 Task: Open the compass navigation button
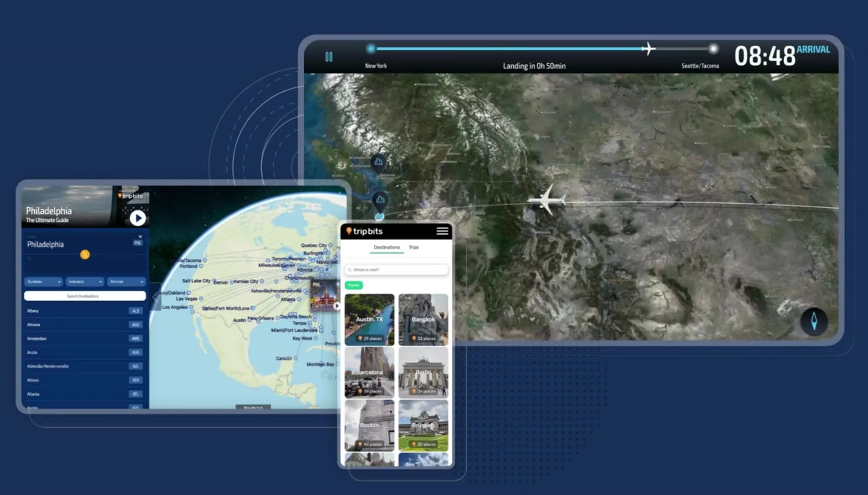(x=813, y=321)
